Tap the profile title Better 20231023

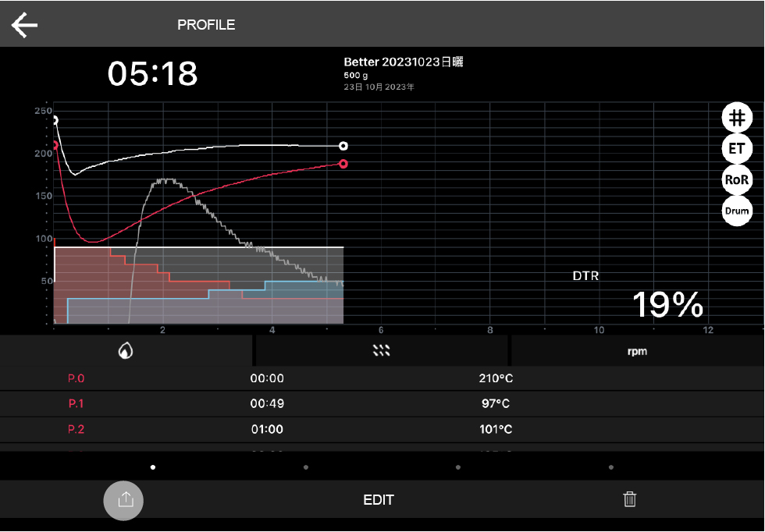point(404,62)
